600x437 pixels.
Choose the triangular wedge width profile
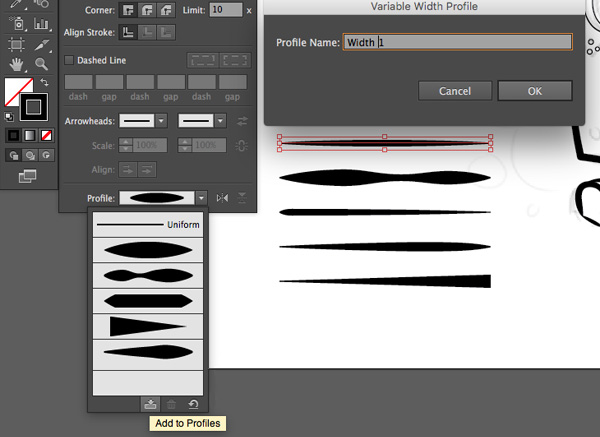[x=148, y=326]
